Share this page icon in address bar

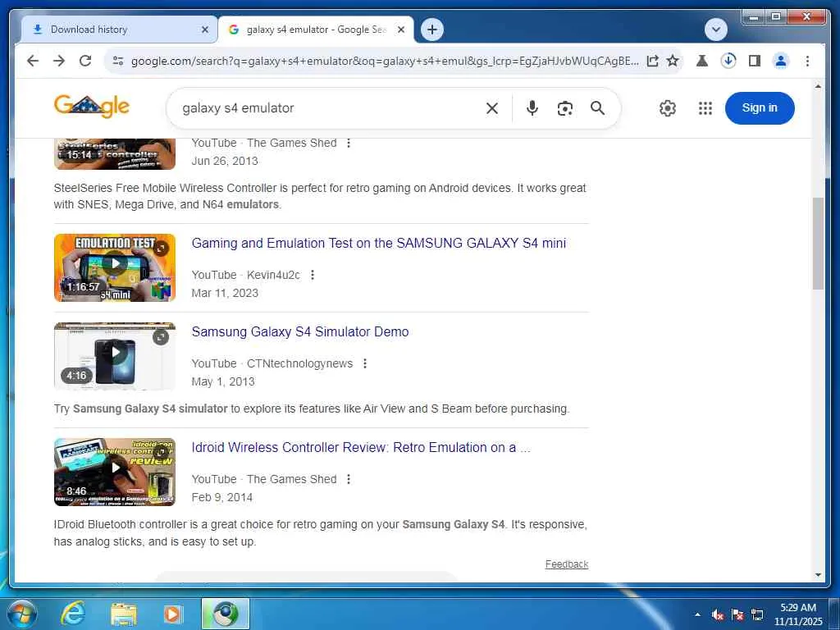pyautogui.click(x=652, y=61)
